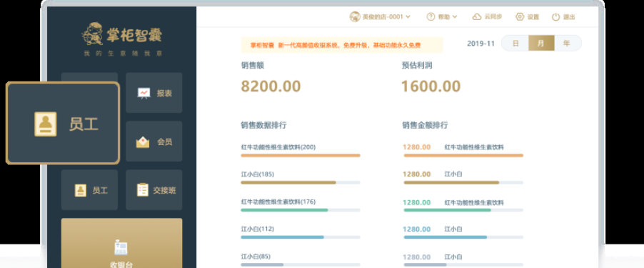This screenshot has width=644, height=268.
Task: Click the tan 1280.00 amount
Action: tap(416, 174)
